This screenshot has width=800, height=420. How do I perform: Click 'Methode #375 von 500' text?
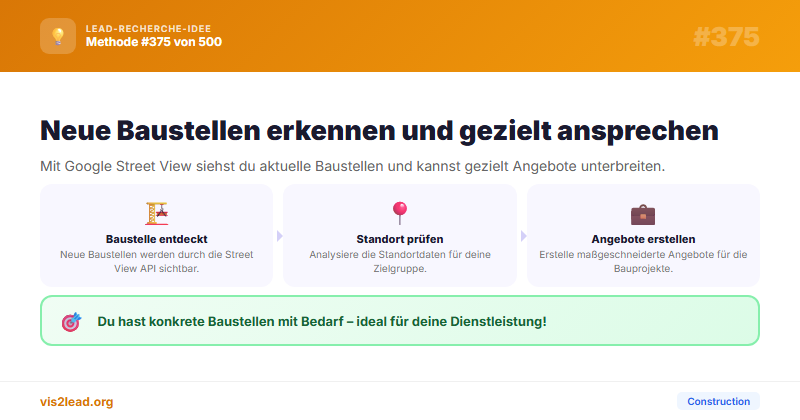(154, 42)
